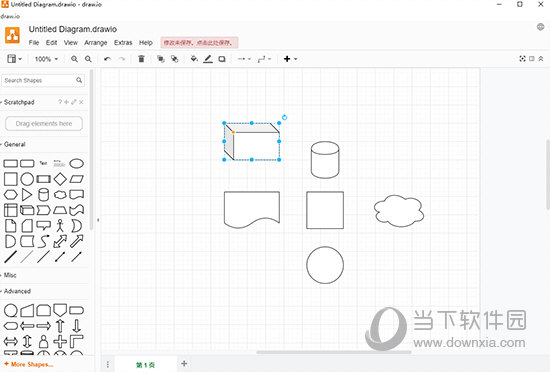Viewport: 550px width, 372px height.
Task: Open the Edit menu
Action: pyautogui.click(x=51, y=42)
